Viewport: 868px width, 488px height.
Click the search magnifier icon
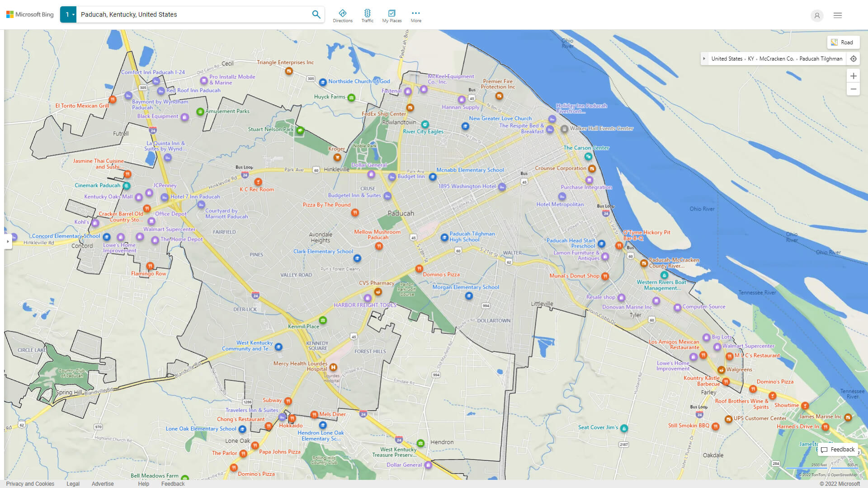pos(316,14)
